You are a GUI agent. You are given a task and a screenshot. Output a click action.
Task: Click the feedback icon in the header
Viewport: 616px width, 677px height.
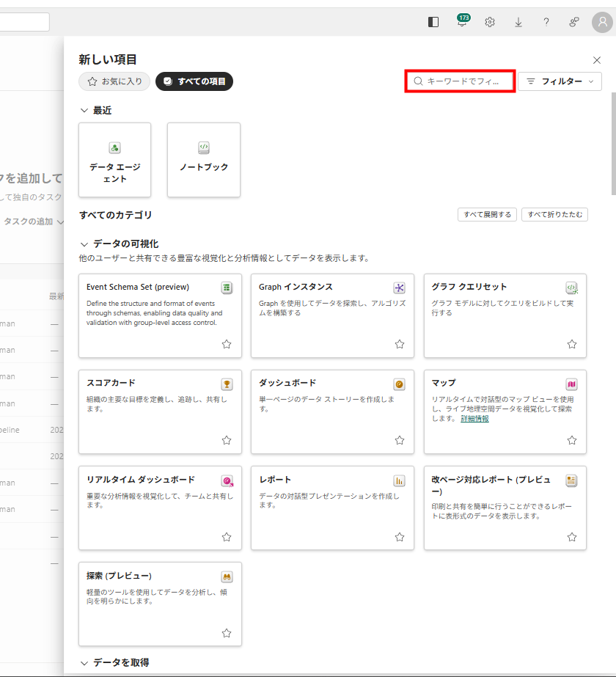[x=573, y=22]
